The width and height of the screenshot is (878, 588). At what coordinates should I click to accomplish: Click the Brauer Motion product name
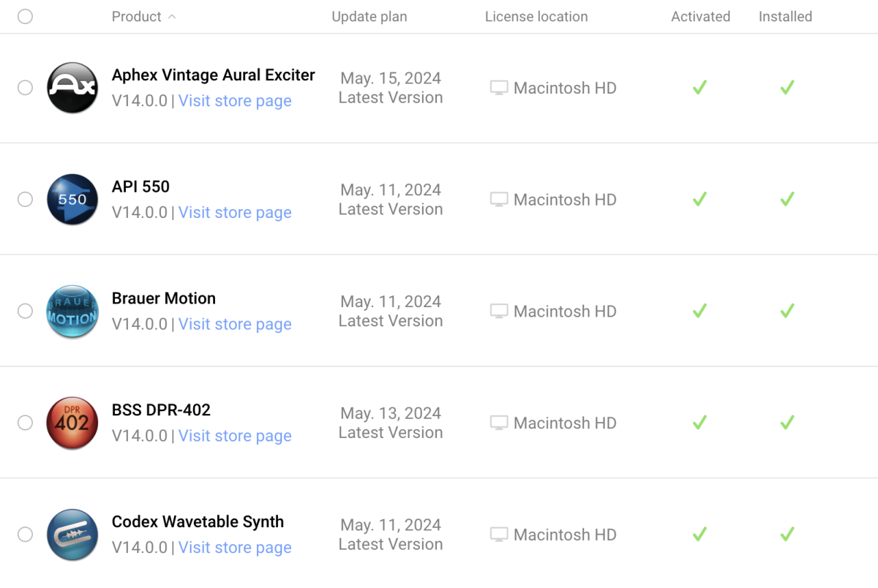click(x=164, y=298)
